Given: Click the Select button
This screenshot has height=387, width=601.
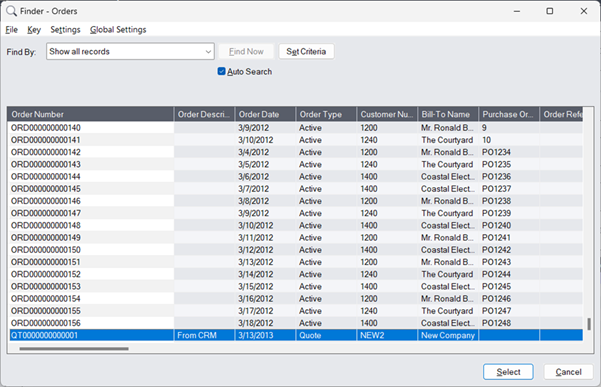Looking at the screenshot, I should click(508, 372).
